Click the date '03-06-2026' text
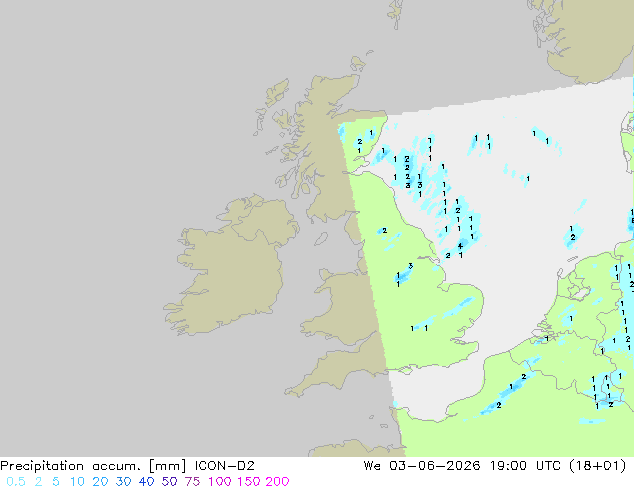The image size is (634, 490). pos(435,466)
